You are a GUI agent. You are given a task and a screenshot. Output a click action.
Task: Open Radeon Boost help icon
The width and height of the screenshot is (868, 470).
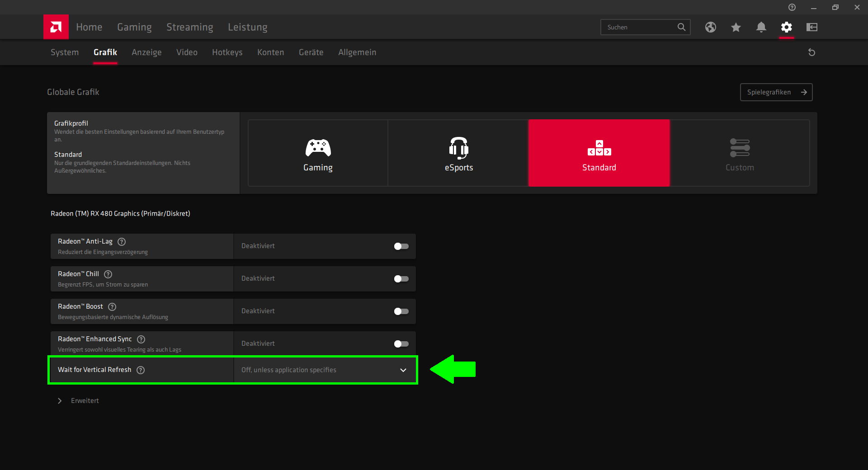point(112,307)
